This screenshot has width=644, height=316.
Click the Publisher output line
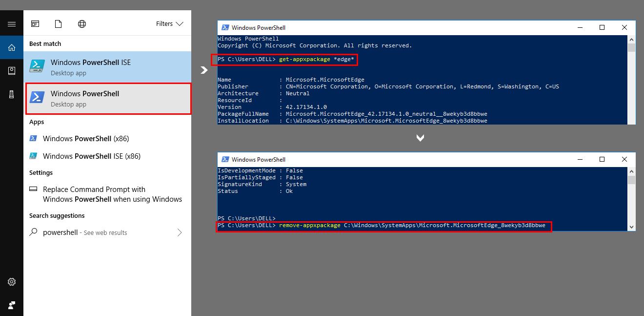coord(388,86)
